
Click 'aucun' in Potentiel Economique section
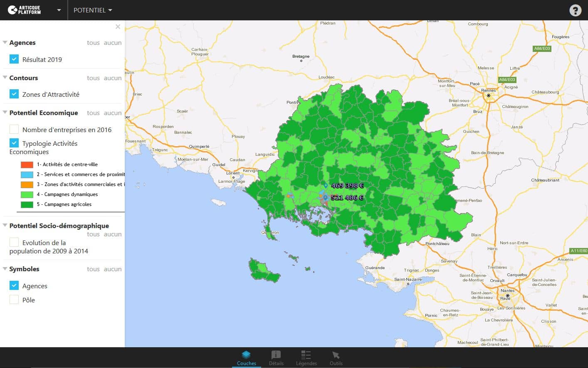pos(113,113)
